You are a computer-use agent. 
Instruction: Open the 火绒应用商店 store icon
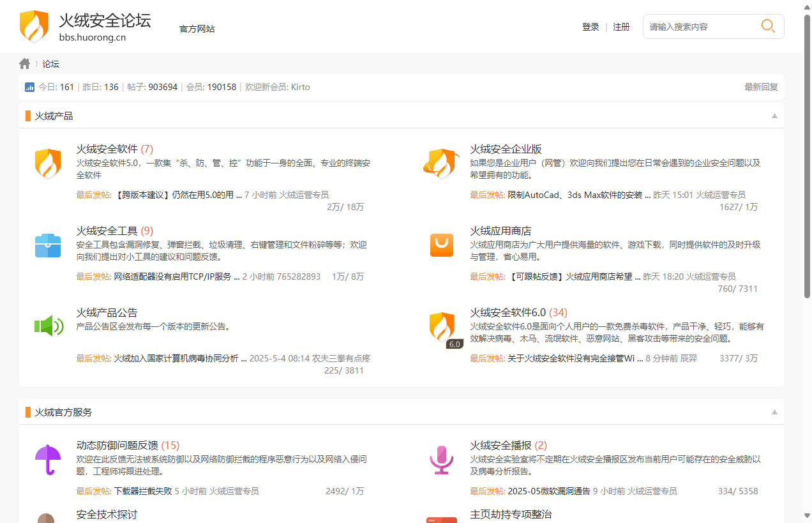(441, 245)
